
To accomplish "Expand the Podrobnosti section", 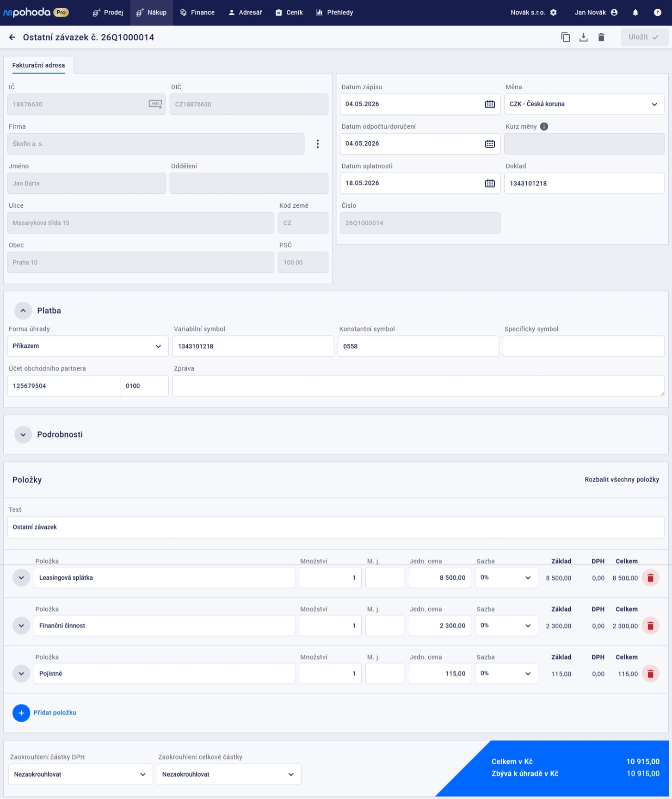I will (x=23, y=435).
